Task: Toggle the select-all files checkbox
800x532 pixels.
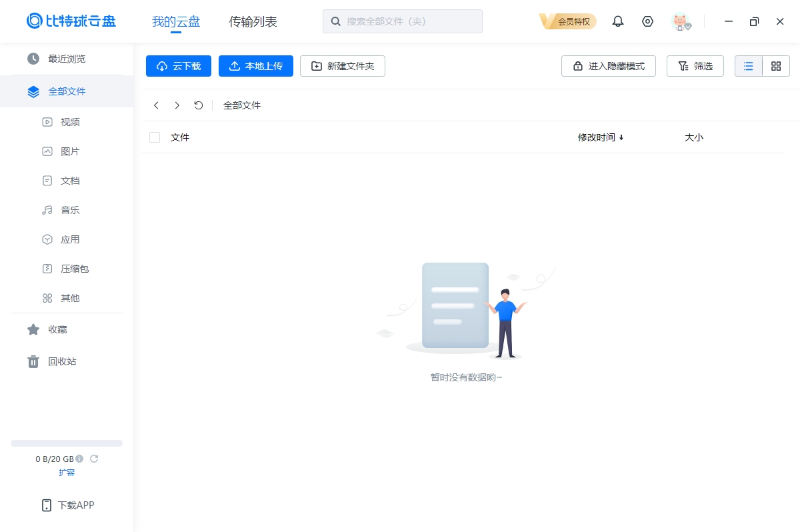Action: [155, 137]
